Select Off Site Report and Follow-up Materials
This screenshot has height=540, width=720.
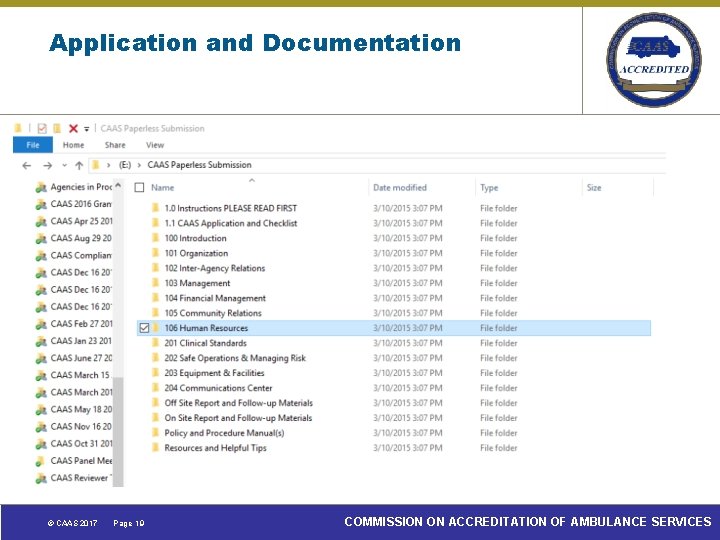(238, 403)
